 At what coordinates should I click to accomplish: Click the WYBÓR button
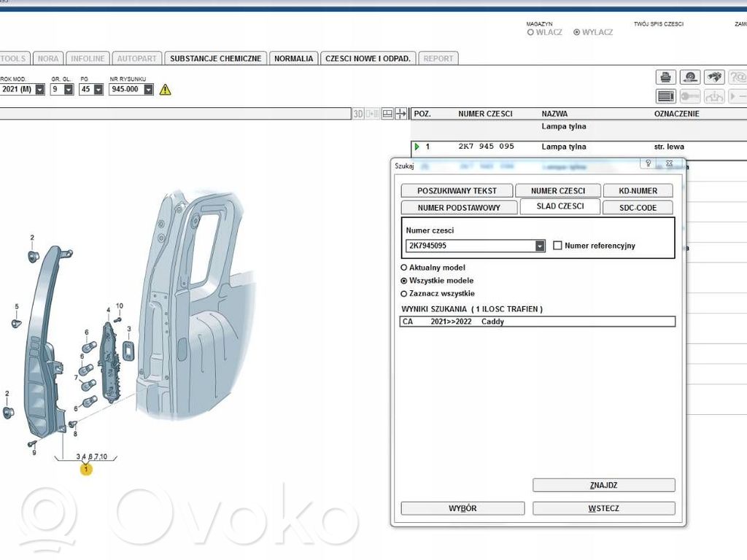pyautogui.click(x=462, y=508)
